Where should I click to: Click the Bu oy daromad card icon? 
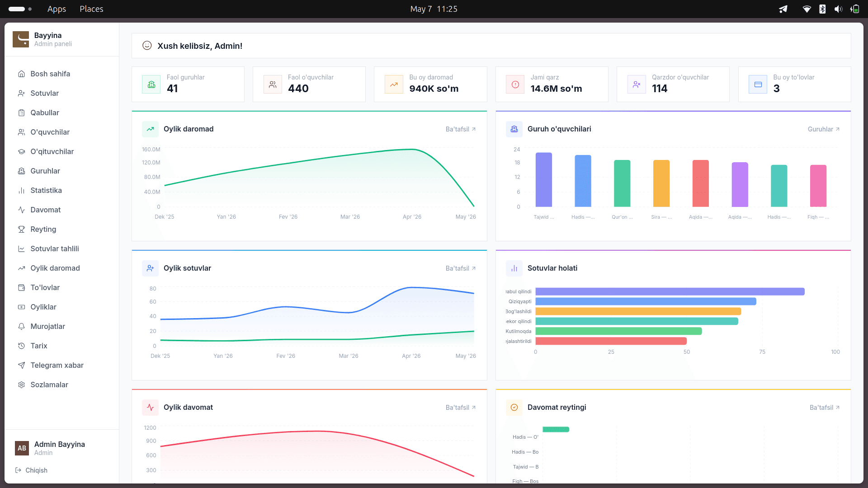[x=394, y=84]
